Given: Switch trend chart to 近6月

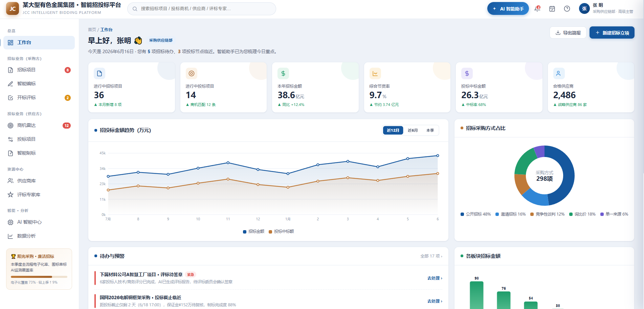Looking at the screenshot, I should point(413,130).
